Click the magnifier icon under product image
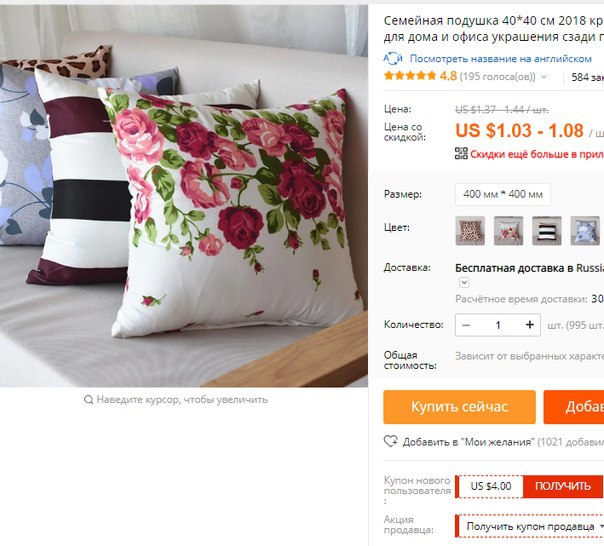 pos(89,400)
